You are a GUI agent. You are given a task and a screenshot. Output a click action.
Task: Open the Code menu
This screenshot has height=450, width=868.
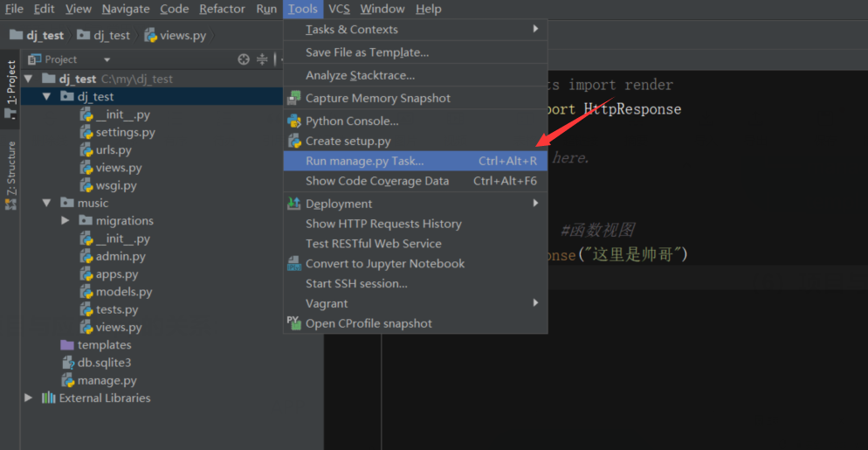[175, 9]
